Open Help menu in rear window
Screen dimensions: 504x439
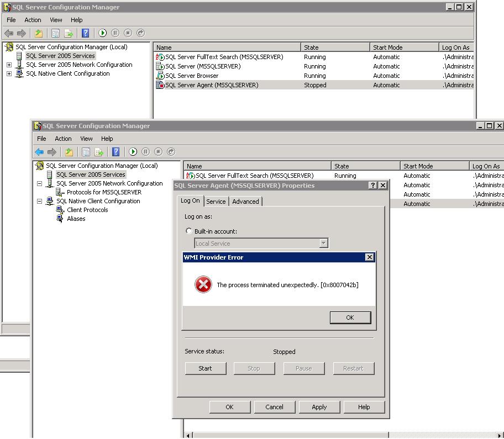[76, 20]
